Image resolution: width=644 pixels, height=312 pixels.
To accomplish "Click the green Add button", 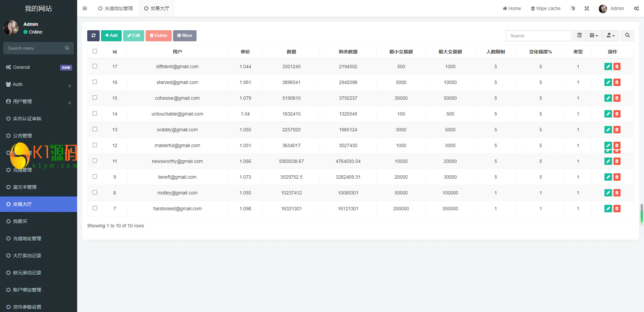I will [111, 36].
